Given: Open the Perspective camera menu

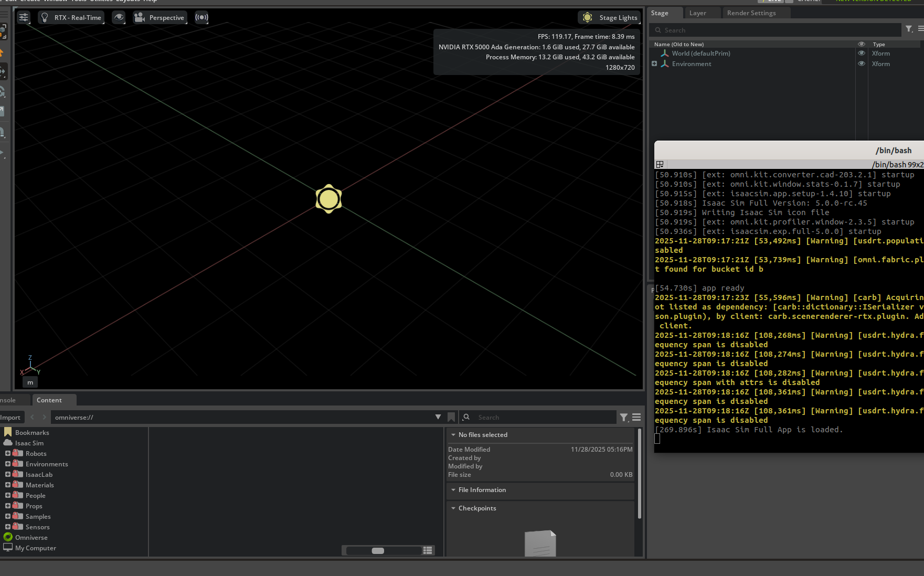Looking at the screenshot, I should tap(160, 17).
